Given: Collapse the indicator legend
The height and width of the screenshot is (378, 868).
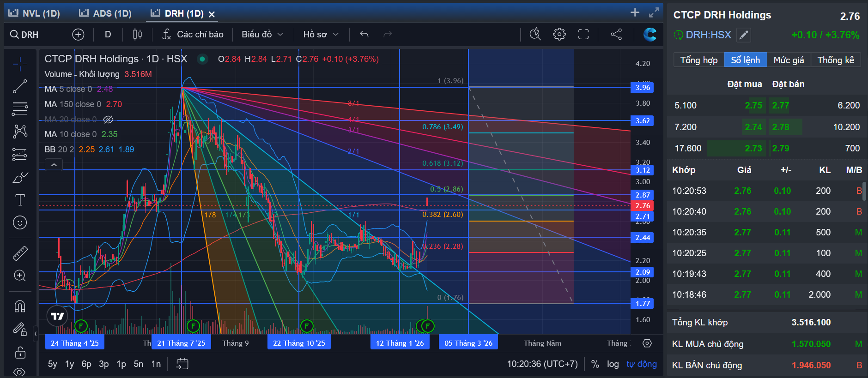Looking at the screenshot, I should pos(54,165).
